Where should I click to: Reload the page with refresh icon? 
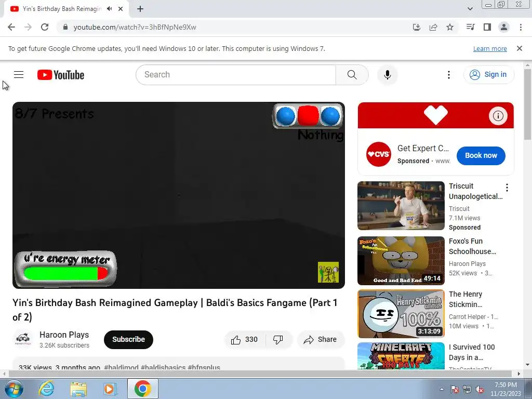[45, 27]
